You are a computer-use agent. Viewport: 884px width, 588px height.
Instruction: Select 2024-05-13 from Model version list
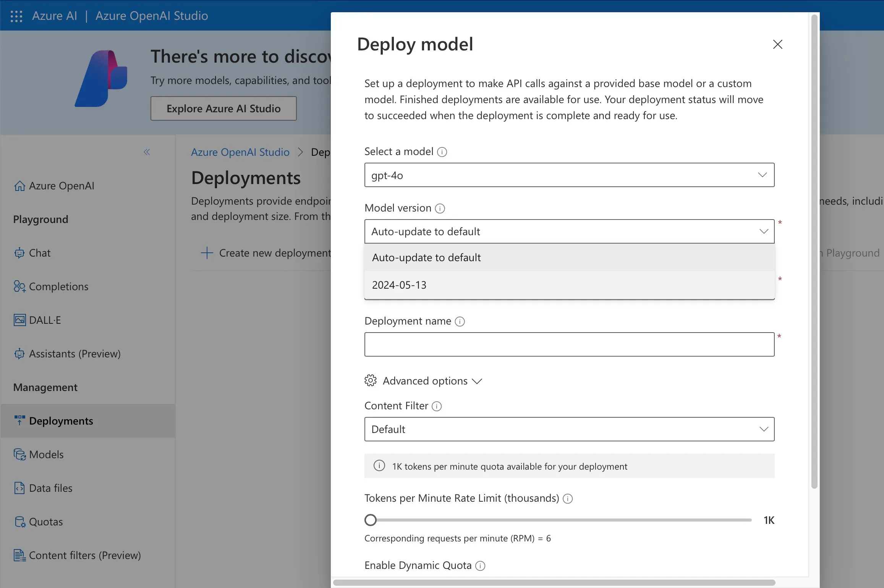[399, 284]
